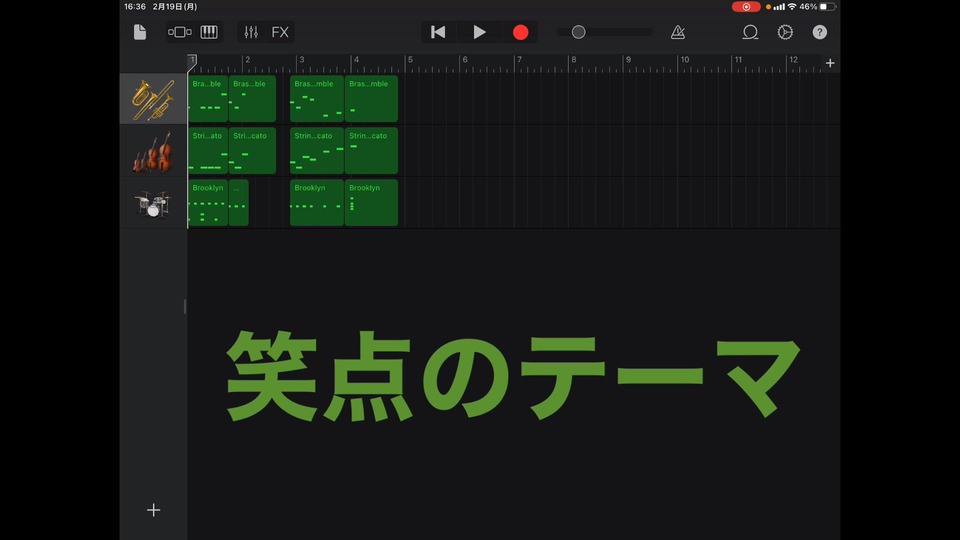Click the playhead at bar 1
This screenshot has width=960, height=540.
tap(192, 60)
